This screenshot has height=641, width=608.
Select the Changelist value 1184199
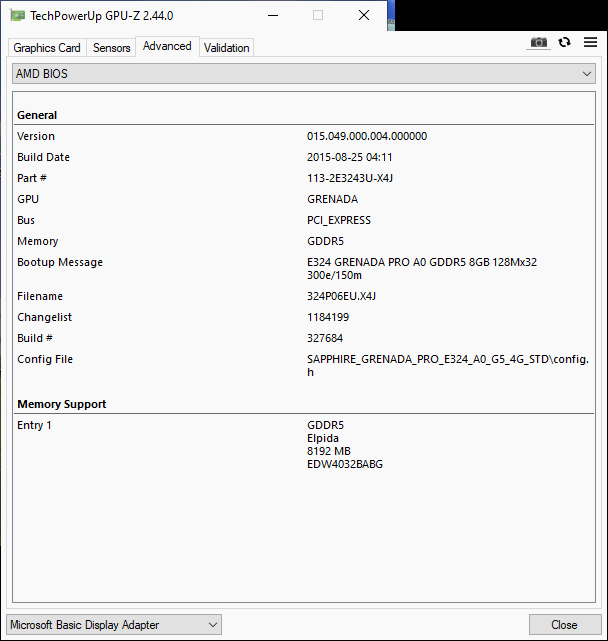point(328,317)
